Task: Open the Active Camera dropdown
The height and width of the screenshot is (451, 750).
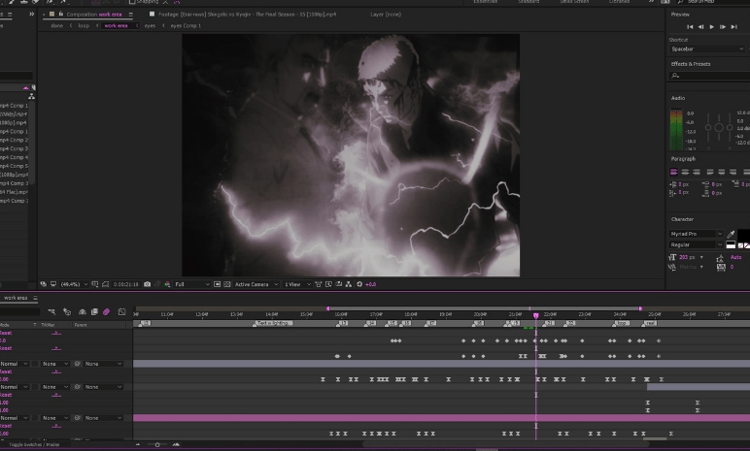Action: (x=256, y=284)
